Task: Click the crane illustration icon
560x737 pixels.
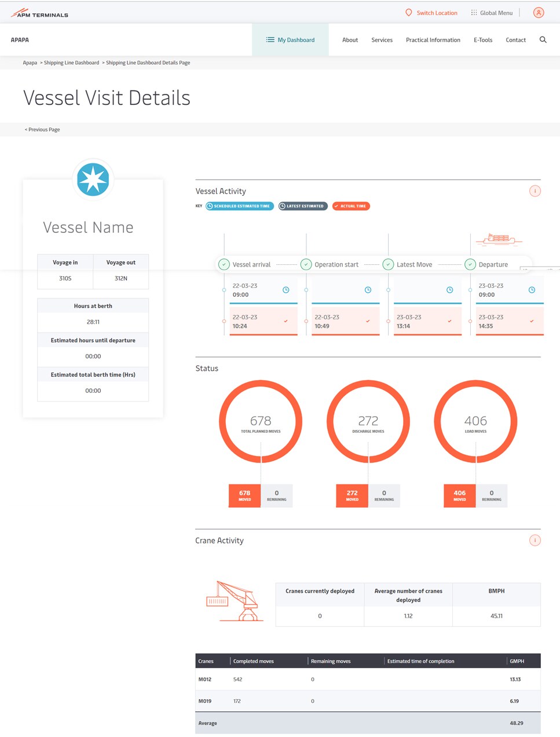Action: (235, 601)
